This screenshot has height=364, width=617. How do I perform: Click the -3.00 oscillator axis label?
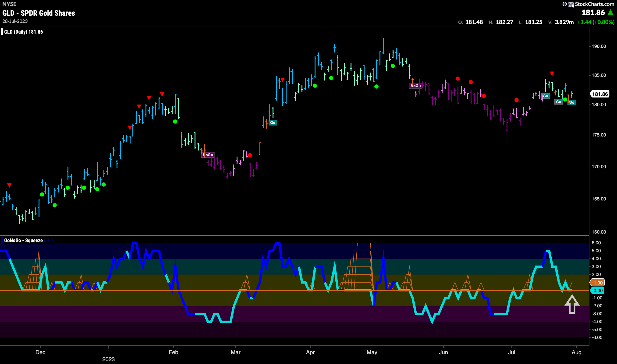pos(597,314)
